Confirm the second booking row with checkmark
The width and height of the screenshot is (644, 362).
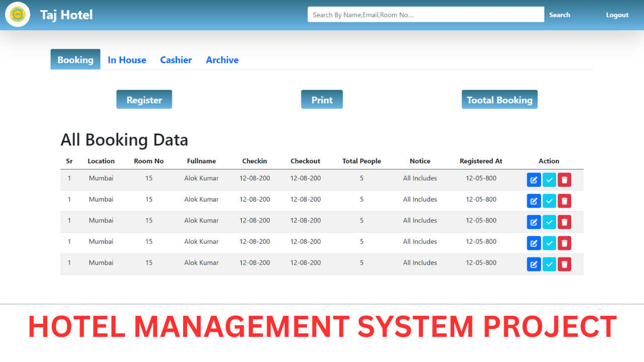click(549, 201)
